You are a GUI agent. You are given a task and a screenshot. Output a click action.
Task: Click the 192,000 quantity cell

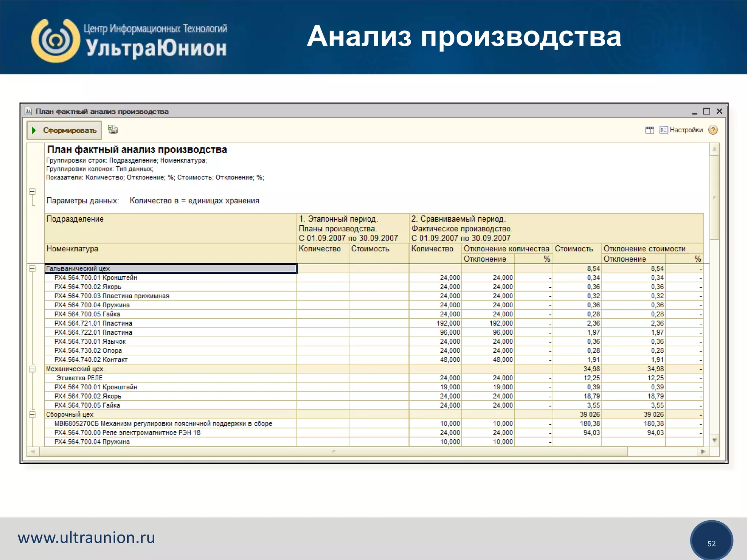coord(435,323)
